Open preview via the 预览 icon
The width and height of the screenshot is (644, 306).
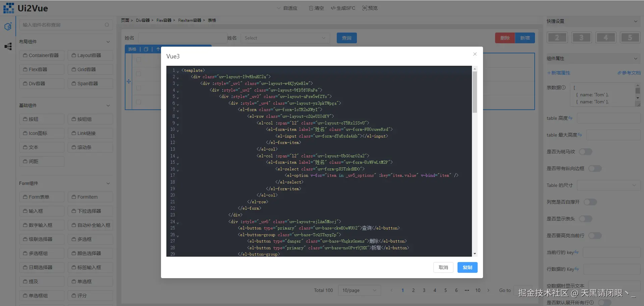tap(364, 8)
